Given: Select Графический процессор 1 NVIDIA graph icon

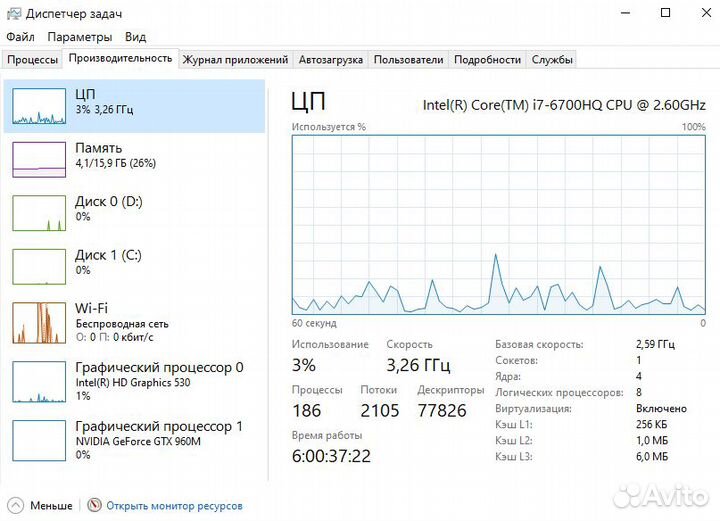Looking at the screenshot, I should pos(39,439).
